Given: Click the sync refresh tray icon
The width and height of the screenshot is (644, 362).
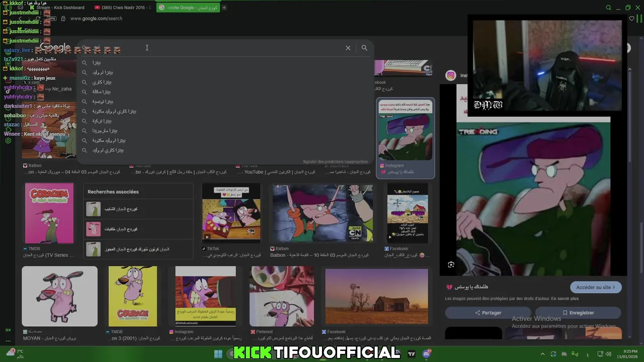Looking at the screenshot, I should [x=553, y=354].
